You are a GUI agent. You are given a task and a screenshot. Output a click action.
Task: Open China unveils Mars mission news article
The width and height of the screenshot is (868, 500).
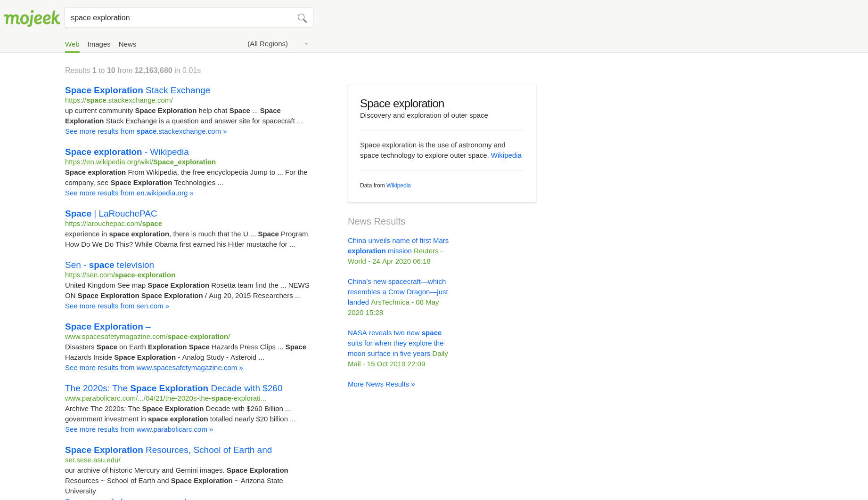[x=398, y=246]
